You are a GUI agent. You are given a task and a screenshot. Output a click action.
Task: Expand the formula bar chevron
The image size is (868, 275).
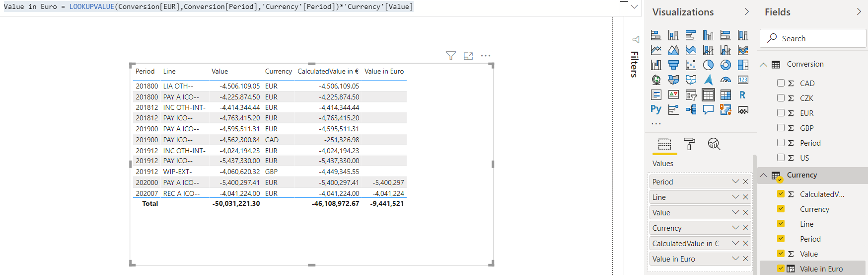[x=634, y=7]
